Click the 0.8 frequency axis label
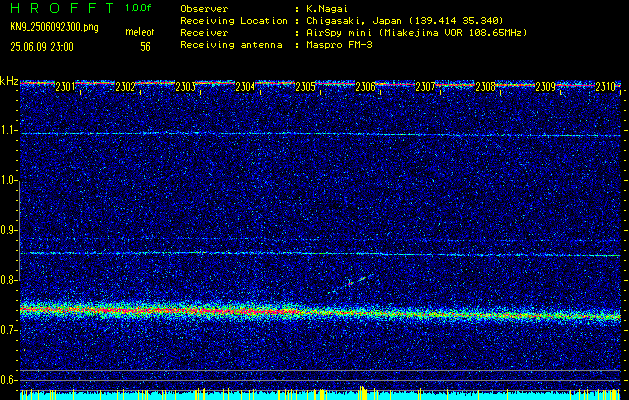 click(x=7, y=280)
